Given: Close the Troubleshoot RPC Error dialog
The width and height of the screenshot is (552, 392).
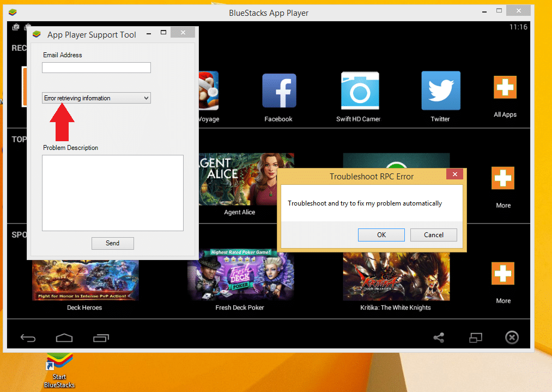Looking at the screenshot, I should (455, 174).
